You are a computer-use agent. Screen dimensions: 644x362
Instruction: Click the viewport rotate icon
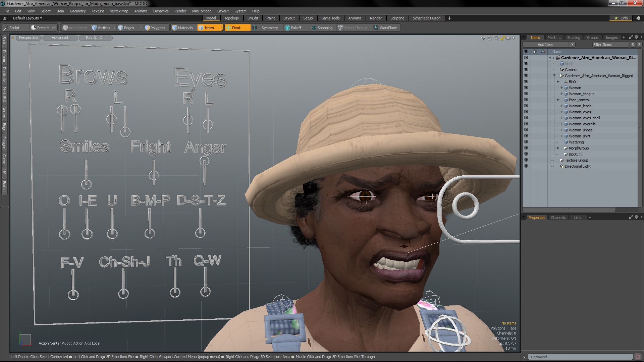[489, 38]
